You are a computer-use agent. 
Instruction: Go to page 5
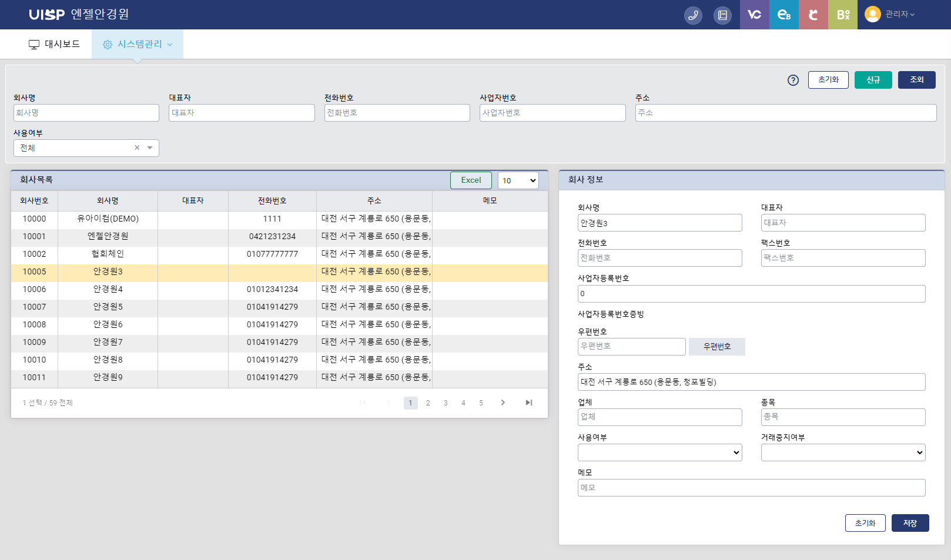pyautogui.click(x=481, y=403)
